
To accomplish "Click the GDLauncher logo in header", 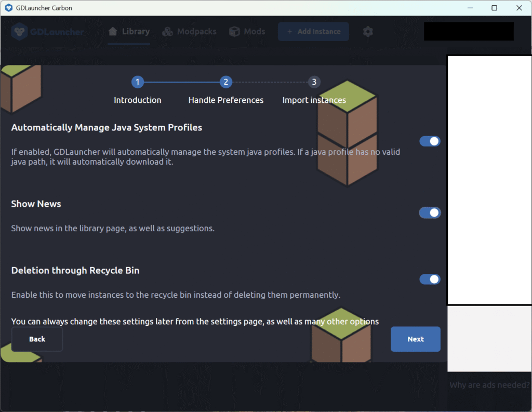I will 47,32.
